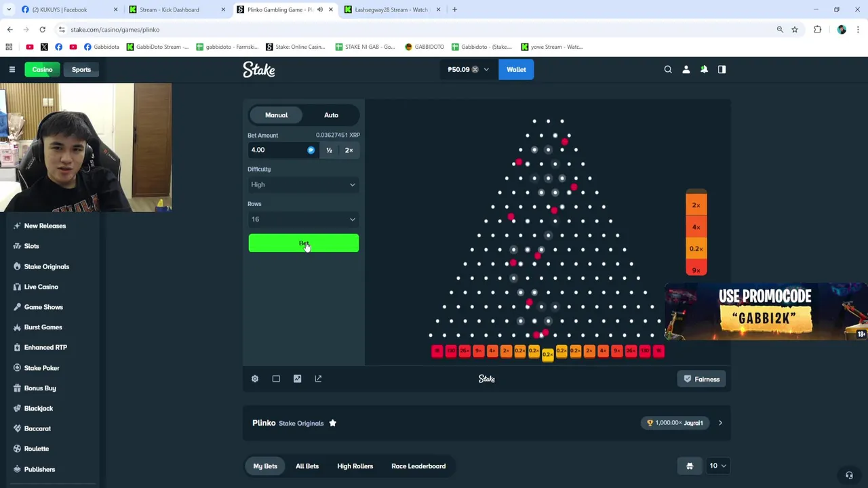
Task: Change bets list count dropdown showing 10
Action: tap(717, 466)
